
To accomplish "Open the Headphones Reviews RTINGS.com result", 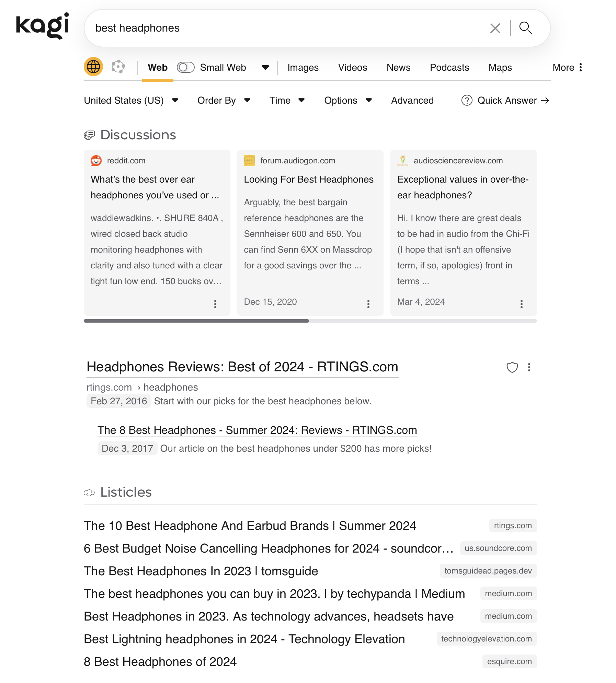I will pos(242,367).
